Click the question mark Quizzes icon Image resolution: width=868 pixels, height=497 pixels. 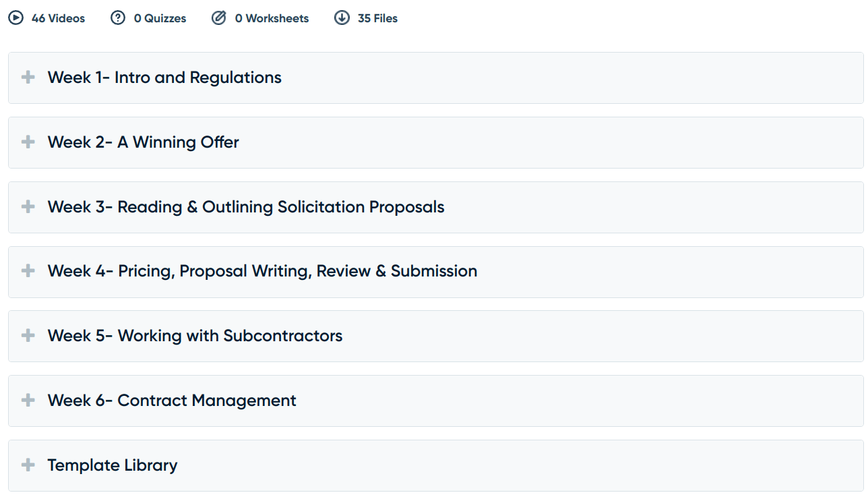[118, 18]
